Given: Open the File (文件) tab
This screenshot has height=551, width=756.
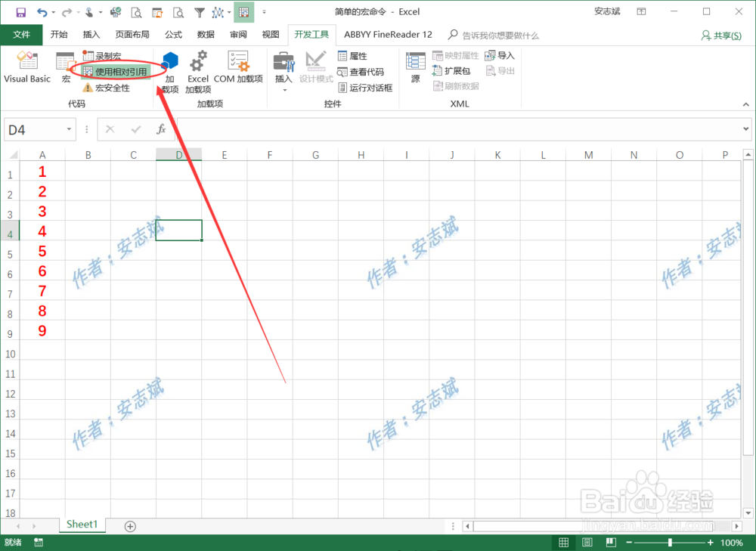Looking at the screenshot, I should point(21,35).
